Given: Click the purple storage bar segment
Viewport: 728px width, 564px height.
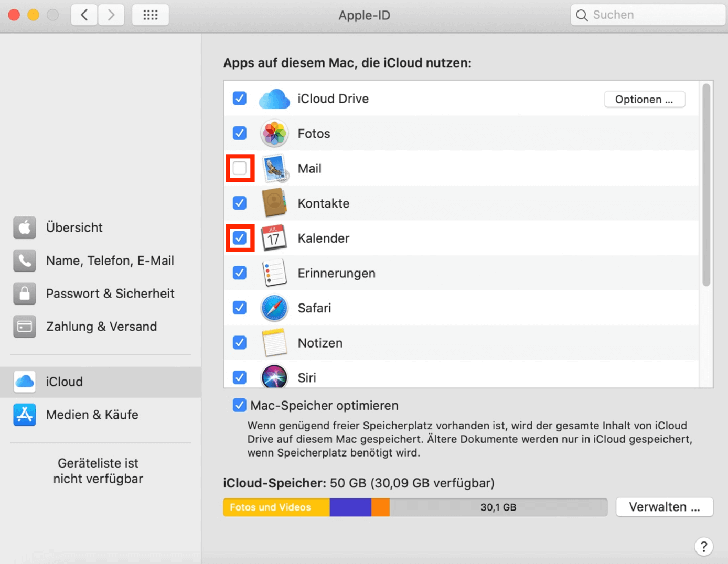Looking at the screenshot, I should 350,507.
